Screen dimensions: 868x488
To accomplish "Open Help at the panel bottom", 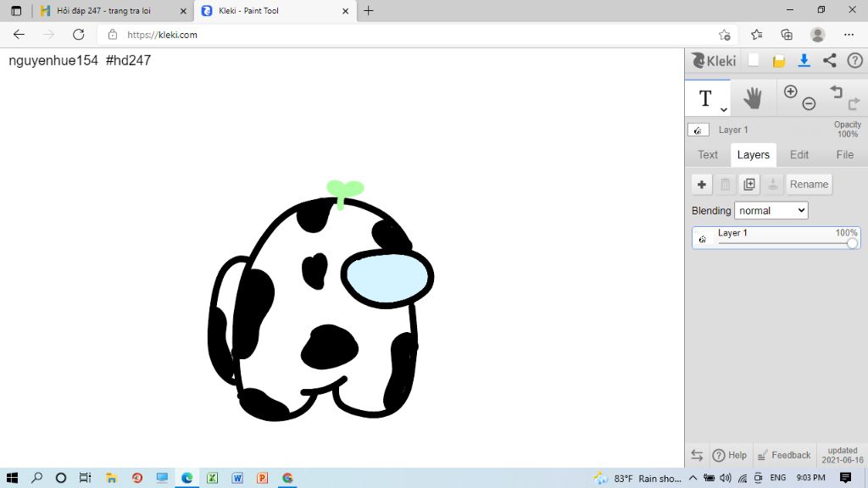I will click(730, 455).
